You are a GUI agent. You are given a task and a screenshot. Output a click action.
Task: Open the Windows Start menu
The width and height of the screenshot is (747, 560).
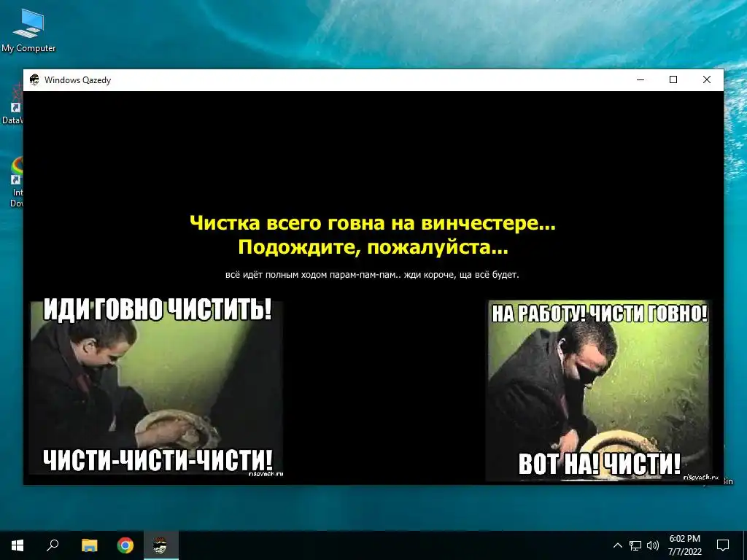18,545
